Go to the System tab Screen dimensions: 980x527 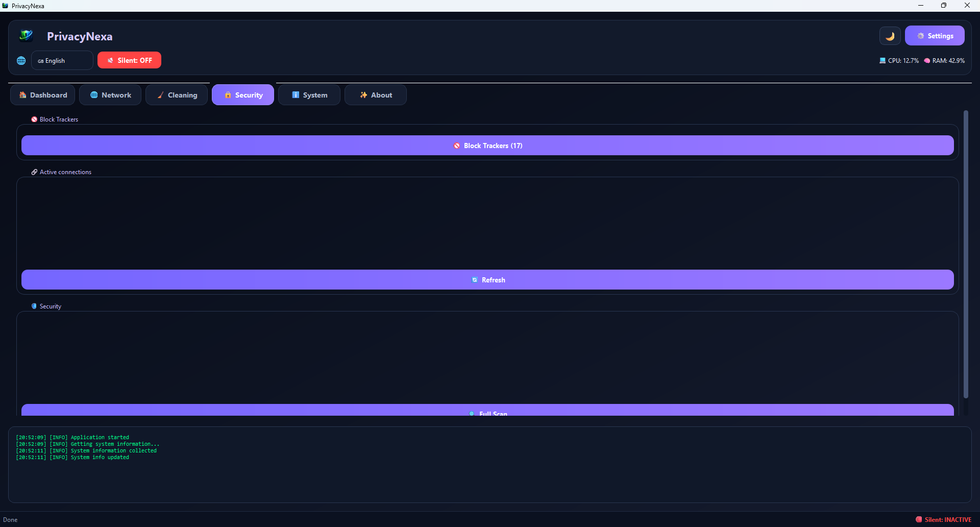coord(309,95)
